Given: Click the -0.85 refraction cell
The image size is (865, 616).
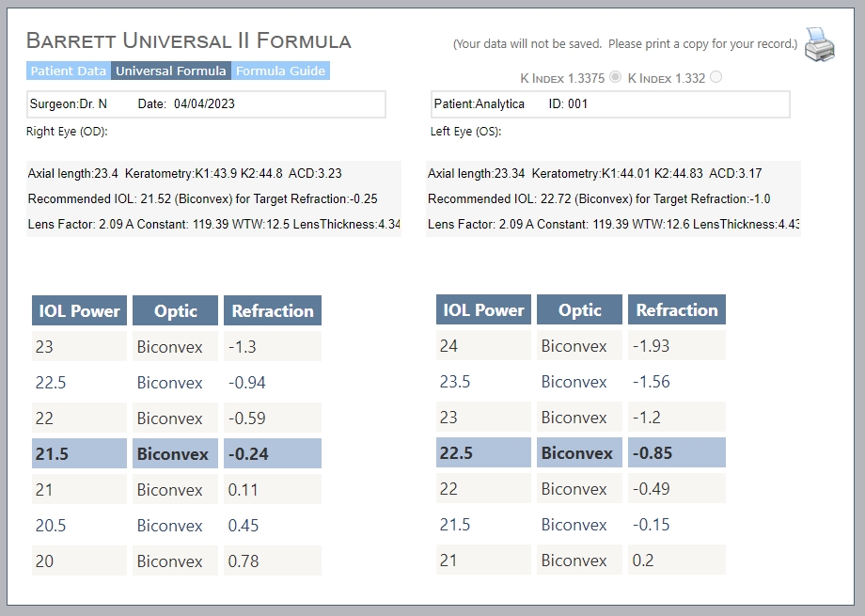Looking at the screenshot, I should (x=677, y=452).
